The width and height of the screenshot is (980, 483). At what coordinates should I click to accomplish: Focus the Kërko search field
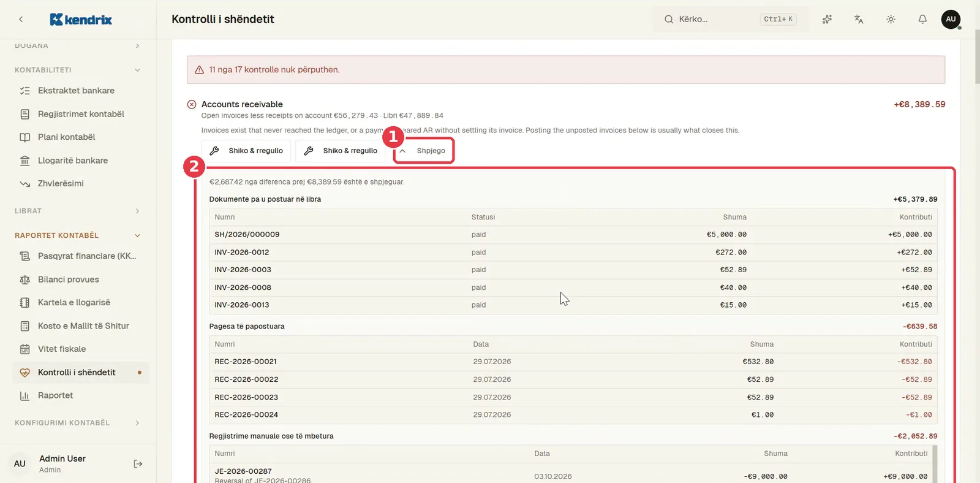coord(731,19)
